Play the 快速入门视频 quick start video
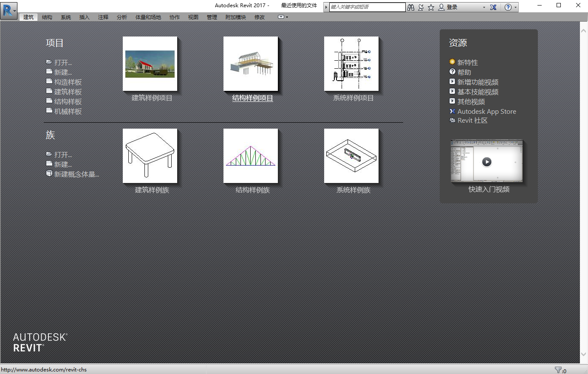The height and width of the screenshot is (374, 588). (x=487, y=162)
